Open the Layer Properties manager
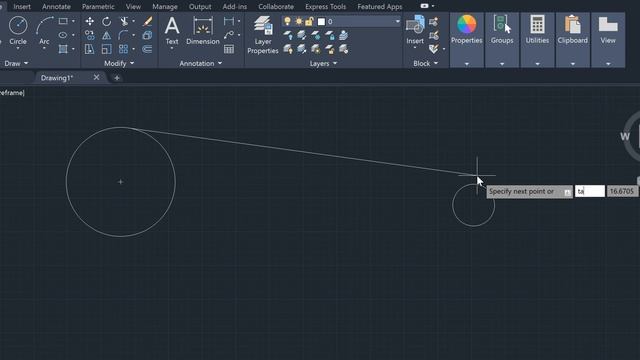Viewport: 640px width, 360px height. [263, 35]
